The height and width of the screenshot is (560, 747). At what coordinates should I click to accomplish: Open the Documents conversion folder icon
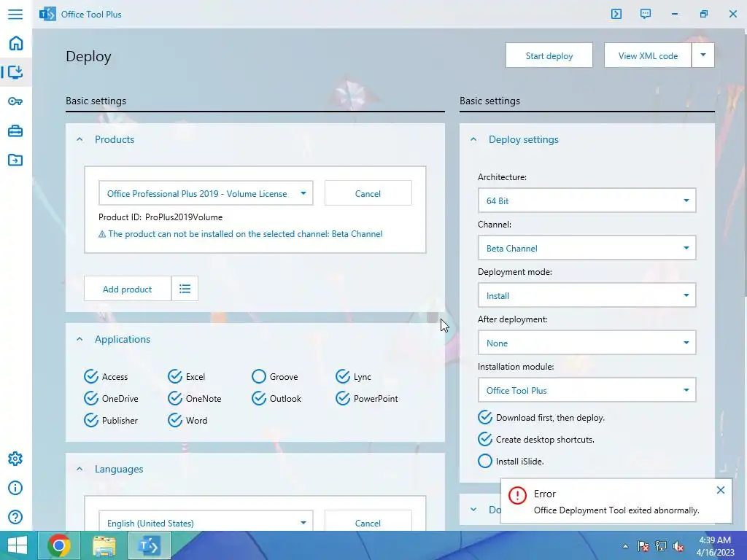(x=15, y=160)
